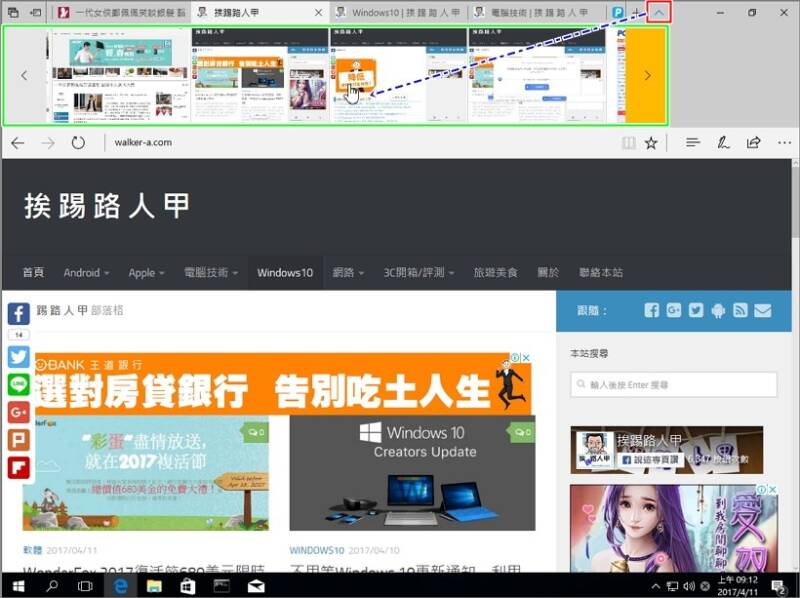Image resolution: width=800 pixels, height=598 pixels.
Task: Show hidden system tray icons
Action: click(x=656, y=586)
